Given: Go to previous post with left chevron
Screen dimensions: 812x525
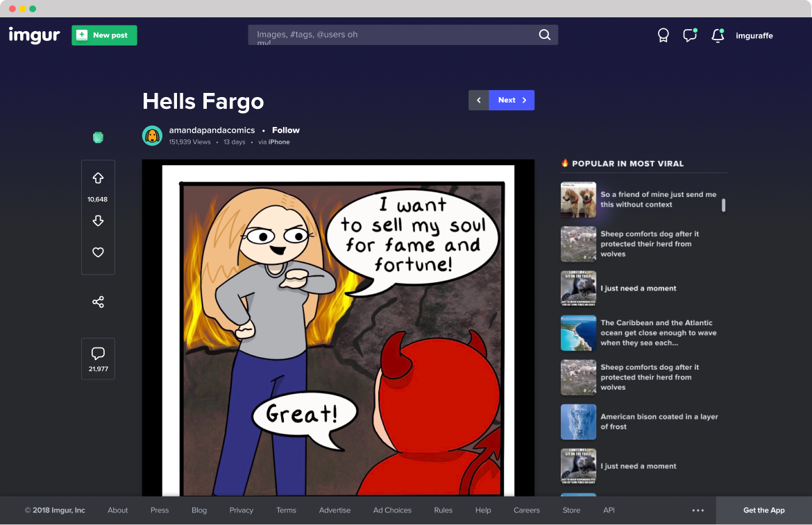Looking at the screenshot, I should tap(479, 100).
